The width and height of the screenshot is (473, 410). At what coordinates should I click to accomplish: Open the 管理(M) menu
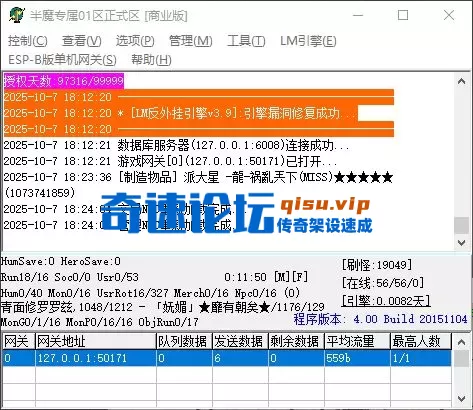[191, 41]
